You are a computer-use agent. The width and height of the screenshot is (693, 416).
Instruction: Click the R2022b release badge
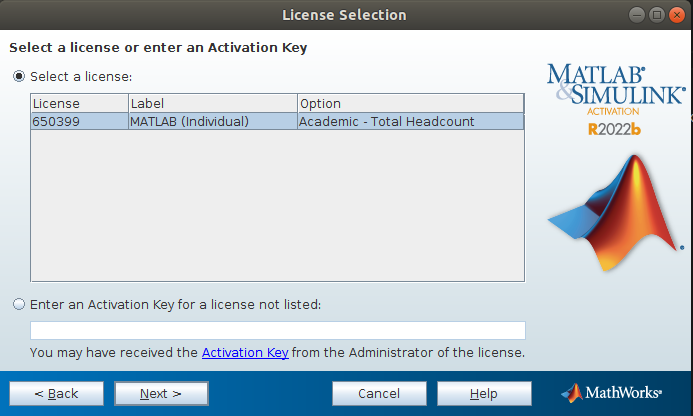click(x=614, y=129)
